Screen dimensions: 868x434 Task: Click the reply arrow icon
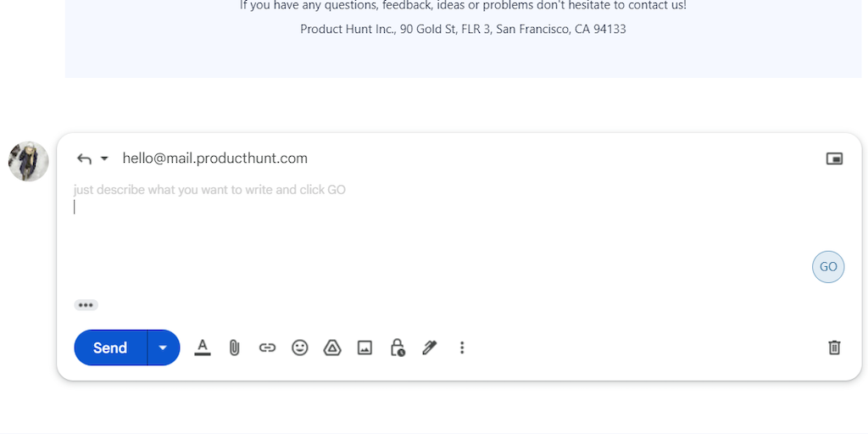tap(84, 159)
